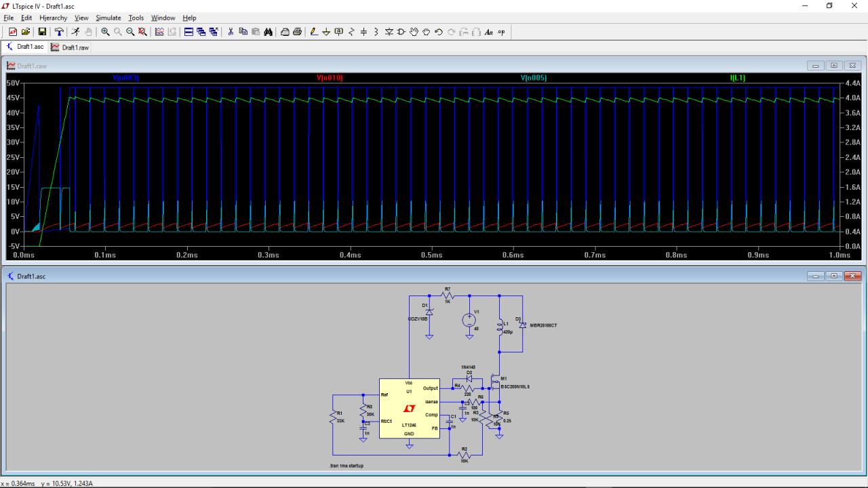Select the Diode component tool
The width and height of the screenshot is (868, 488).
[389, 32]
